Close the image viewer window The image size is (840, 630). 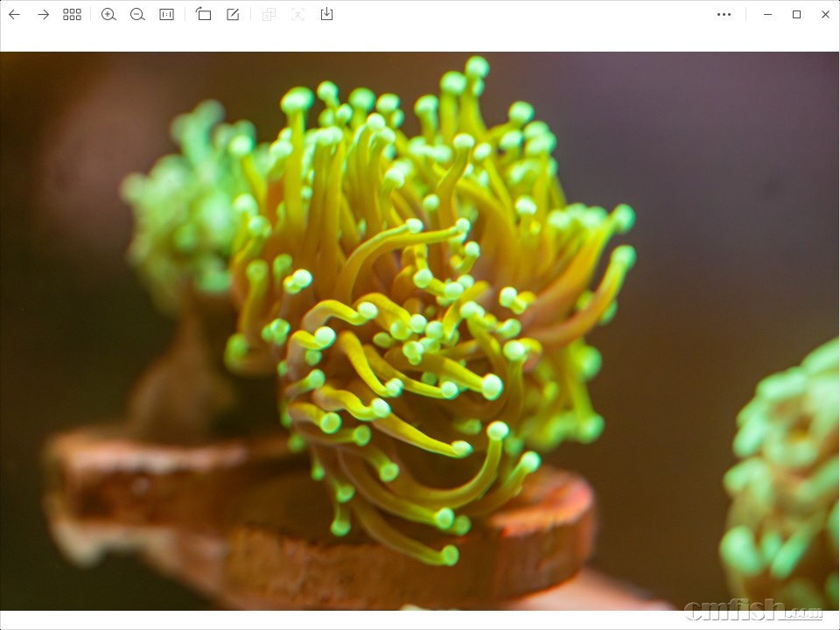coord(825,14)
